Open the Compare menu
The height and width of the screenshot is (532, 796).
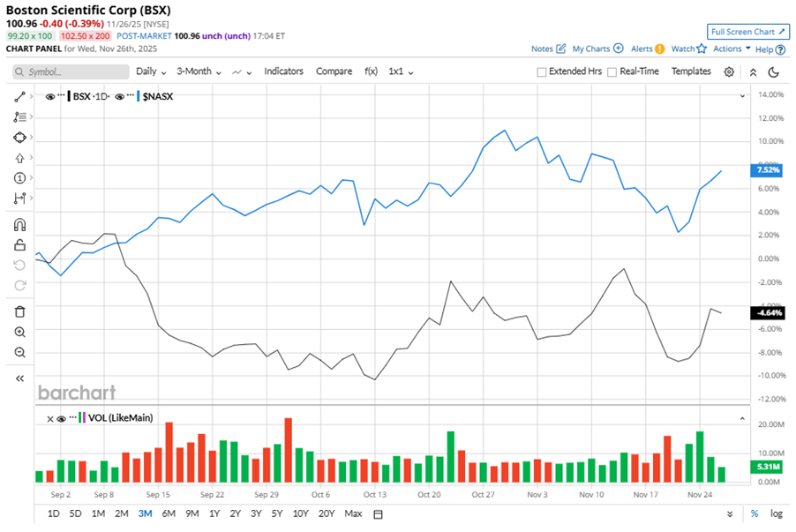[x=334, y=71]
